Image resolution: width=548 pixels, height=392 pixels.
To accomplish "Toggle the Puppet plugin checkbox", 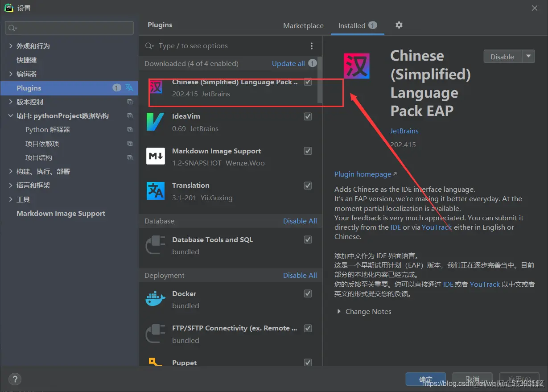I will click(x=308, y=362).
